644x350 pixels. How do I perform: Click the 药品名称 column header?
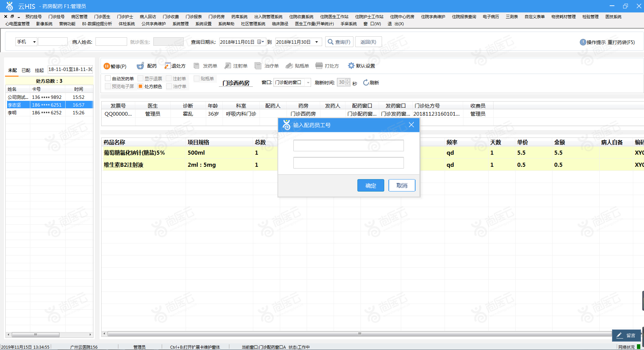point(144,142)
